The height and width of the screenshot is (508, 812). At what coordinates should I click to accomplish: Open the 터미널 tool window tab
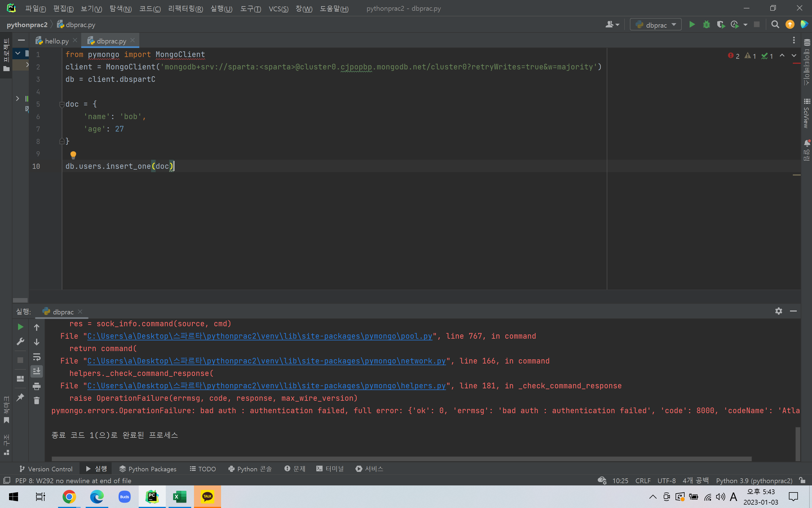330,469
